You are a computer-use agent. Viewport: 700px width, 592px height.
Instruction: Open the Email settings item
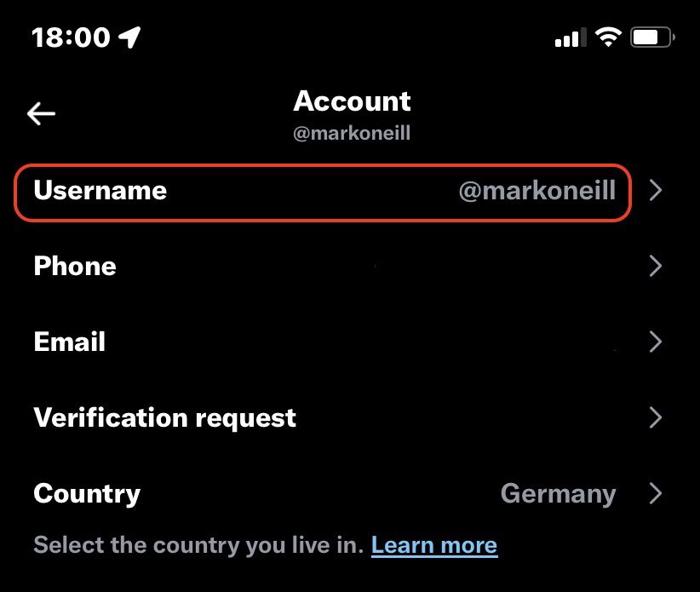point(70,342)
